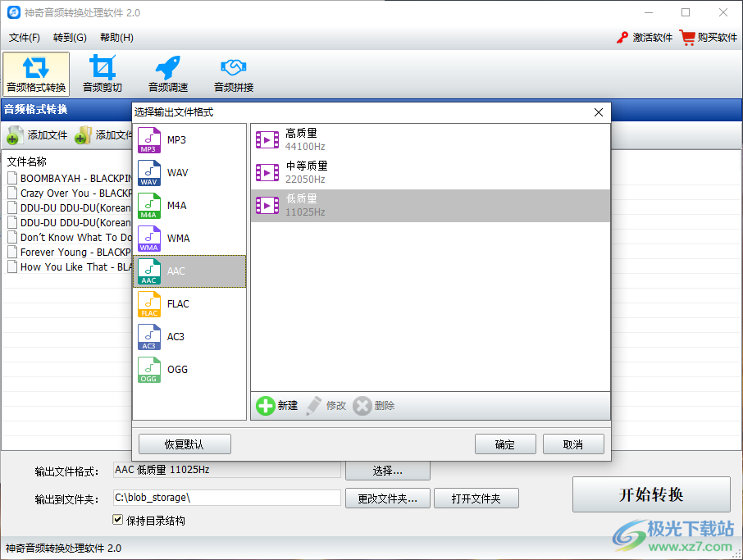Tick the Forever Young - BLACKP checkbox
Viewport: 743px width, 560px height.
pyautogui.click(x=11, y=252)
